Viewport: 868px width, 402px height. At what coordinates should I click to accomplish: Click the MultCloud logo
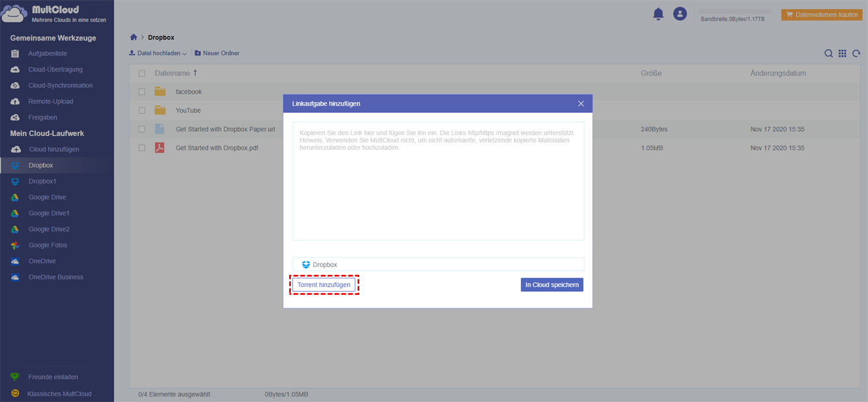(54, 14)
